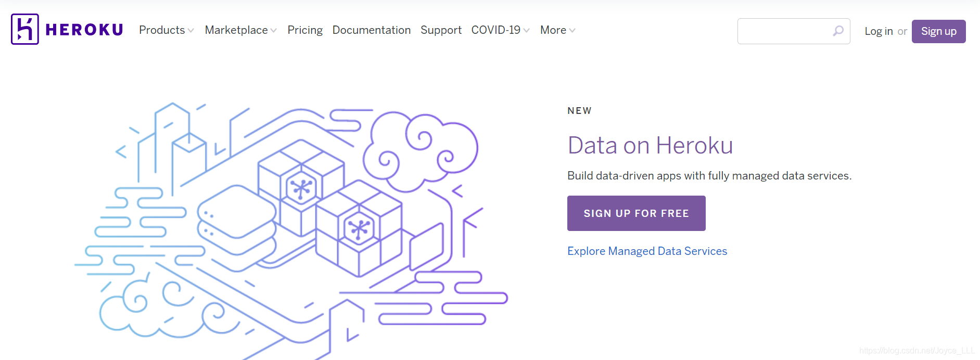Open the Pricing page
This screenshot has height=360, width=980.
click(305, 30)
